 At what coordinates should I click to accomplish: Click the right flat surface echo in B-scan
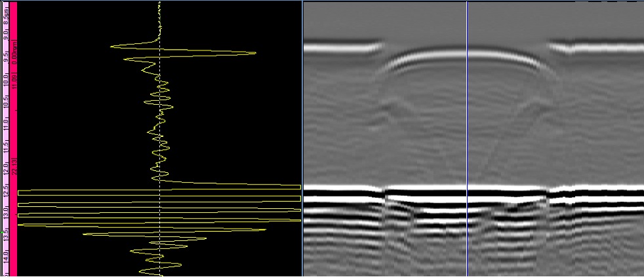[x=597, y=47]
